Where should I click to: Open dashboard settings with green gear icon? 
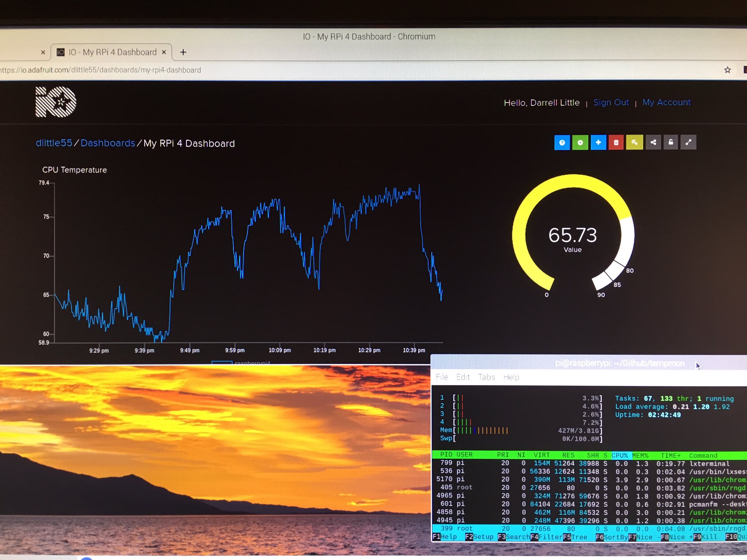pos(580,143)
